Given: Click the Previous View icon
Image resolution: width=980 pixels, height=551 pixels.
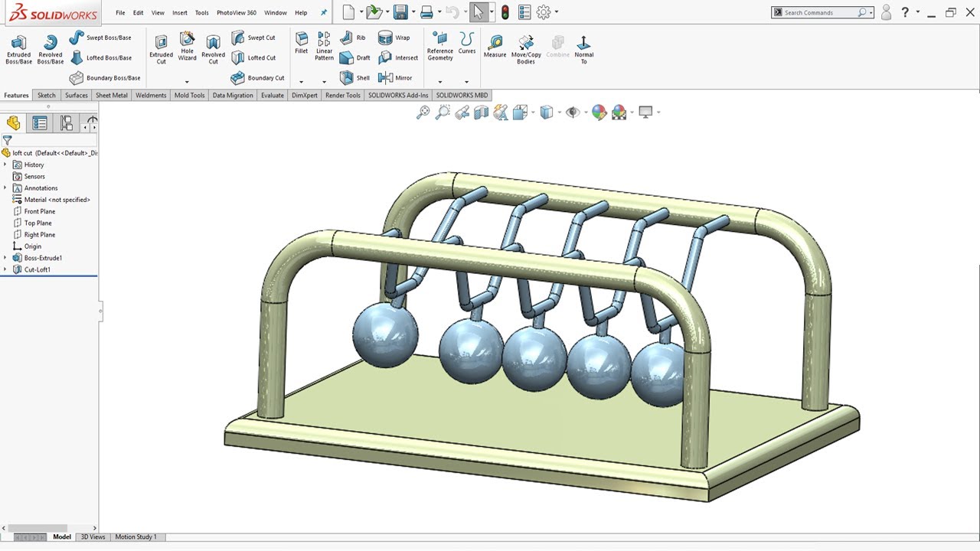Looking at the screenshot, I should (462, 112).
